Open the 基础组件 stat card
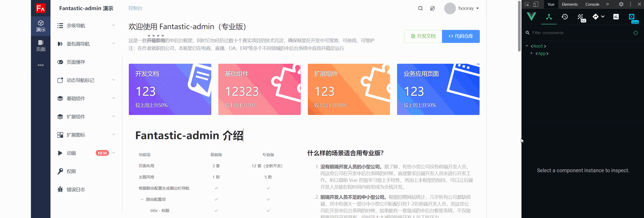This screenshot has width=644, height=218. tap(259, 89)
